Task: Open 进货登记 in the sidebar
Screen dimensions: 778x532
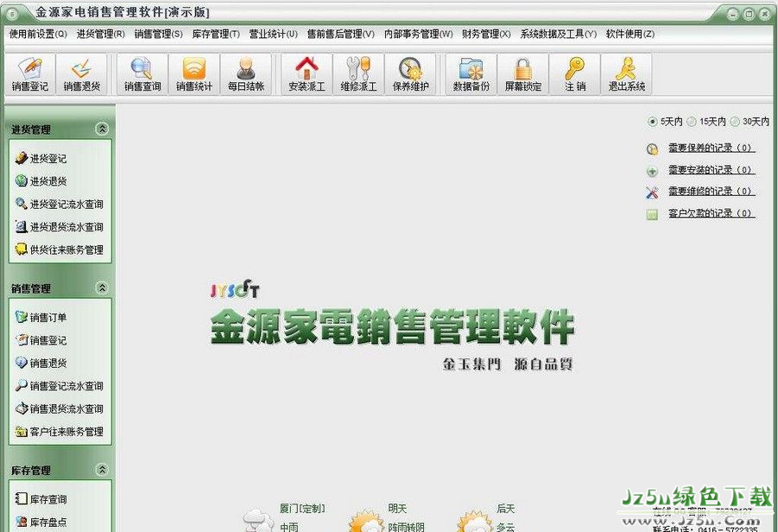Action: (41, 158)
